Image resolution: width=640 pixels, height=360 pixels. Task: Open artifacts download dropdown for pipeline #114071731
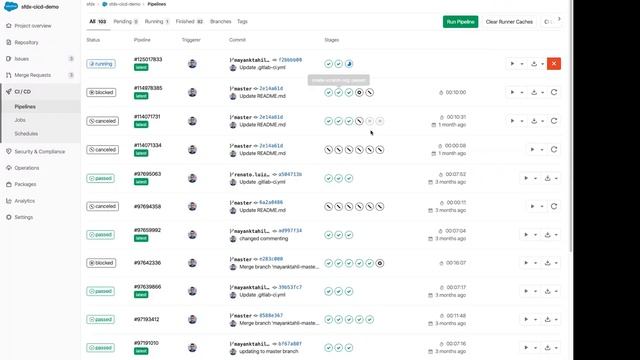coord(538,121)
